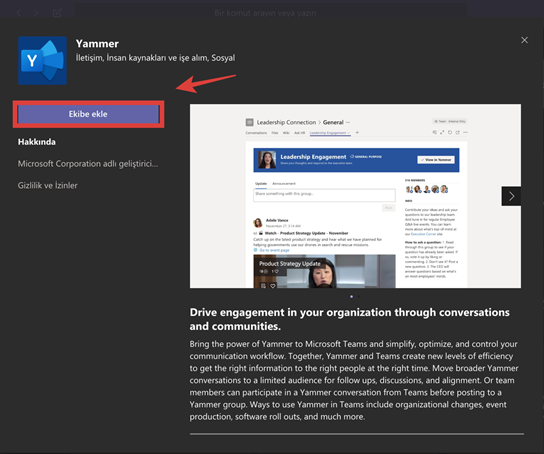The image size is (544, 454).
Task: Close the Yammer app dialog
Action: pos(524,40)
